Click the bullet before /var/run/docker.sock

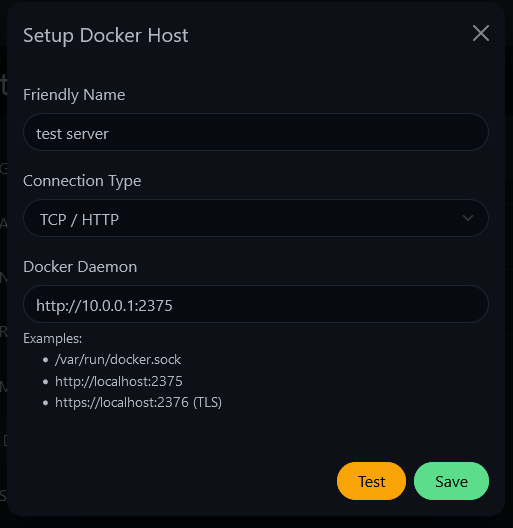point(45,360)
